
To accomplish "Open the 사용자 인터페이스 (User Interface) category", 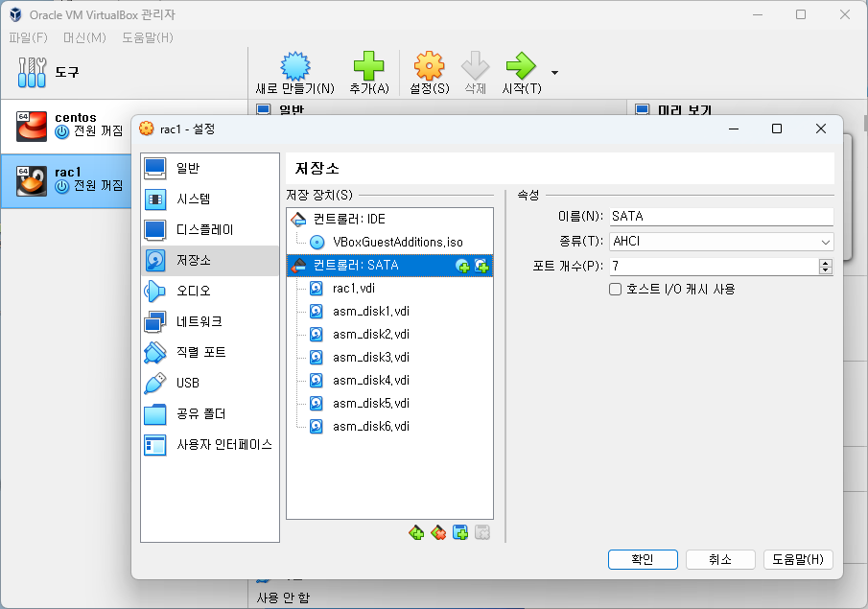I will [210, 445].
